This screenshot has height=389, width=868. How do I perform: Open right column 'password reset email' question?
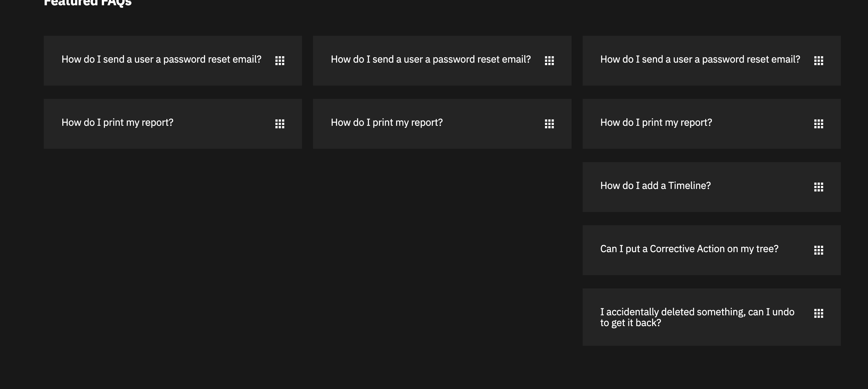[x=700, y=59]
